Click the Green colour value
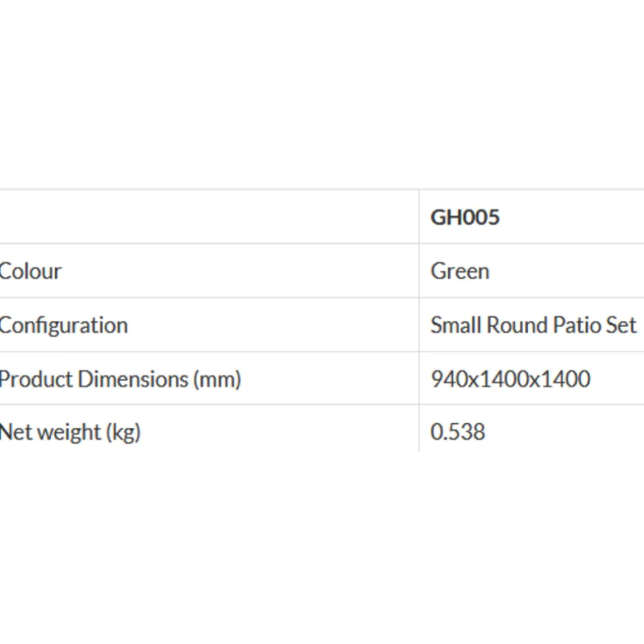The width and height of the screenshot is (644, 644). click(459, 271)
